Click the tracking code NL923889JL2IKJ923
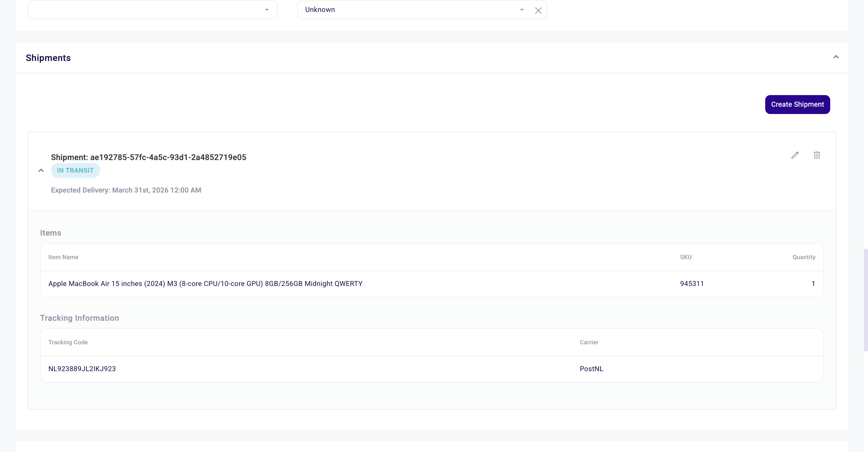868x452 pixels. [82, 369]
